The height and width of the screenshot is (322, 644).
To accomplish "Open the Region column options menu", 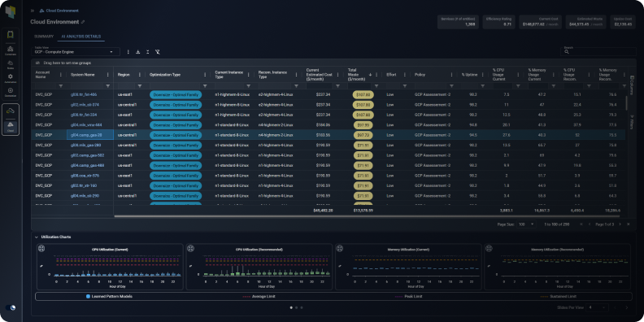I will (140, 75).
